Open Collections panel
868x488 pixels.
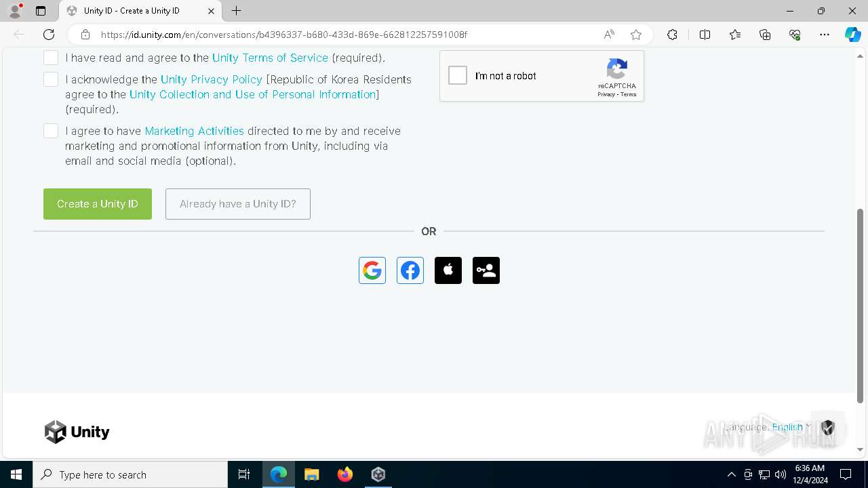click(x=765, y=35)
